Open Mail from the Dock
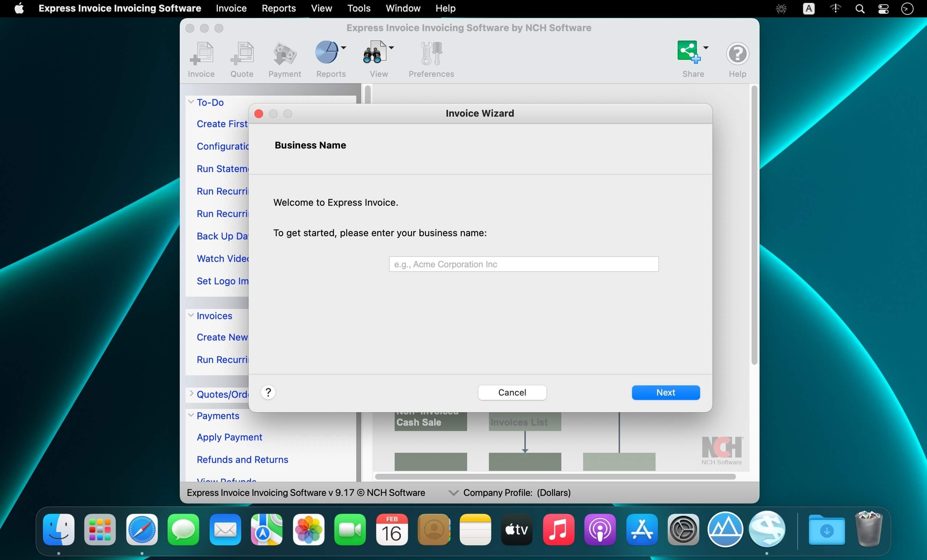Image resolution: width=927 pixels, height=560 pixels. point(225,529)
